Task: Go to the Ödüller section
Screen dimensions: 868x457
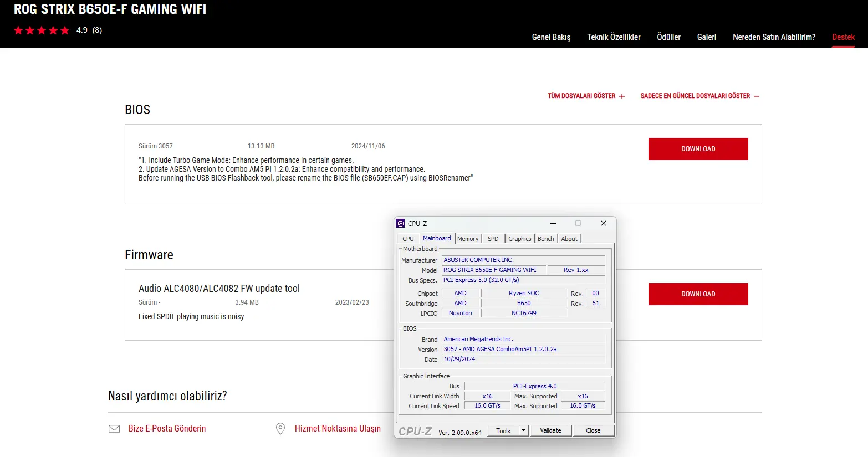Action: point(668,37)
